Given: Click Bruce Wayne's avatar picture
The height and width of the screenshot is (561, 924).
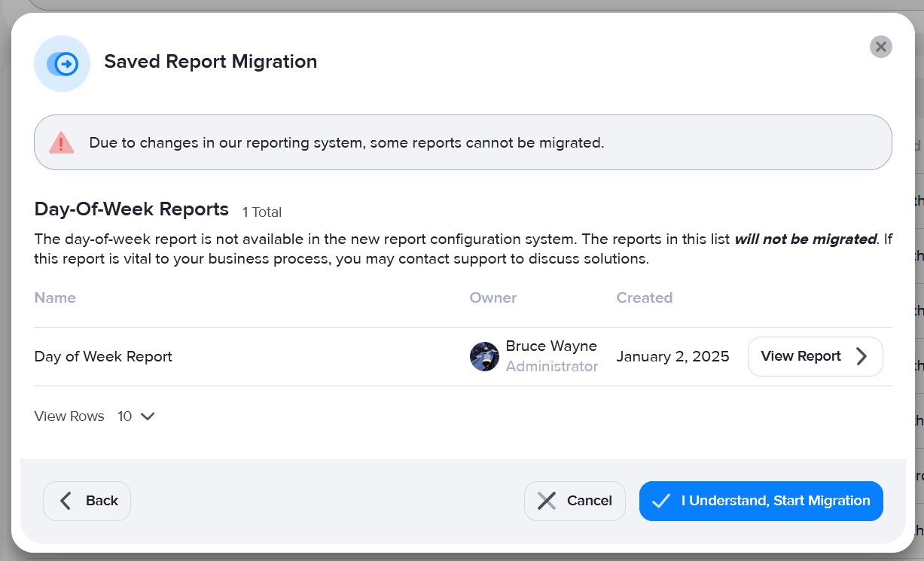Looking at the screenshot, I should (x=484, y=356).
